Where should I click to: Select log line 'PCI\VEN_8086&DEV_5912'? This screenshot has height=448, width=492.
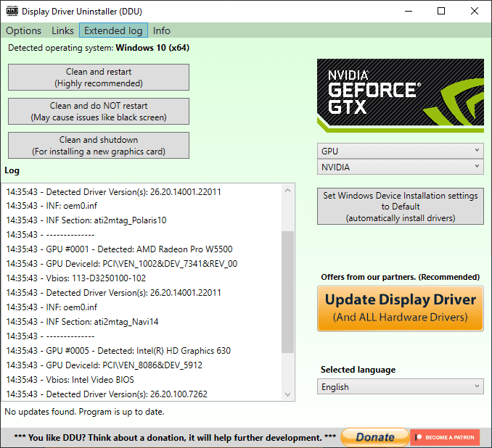click(104, 365)
